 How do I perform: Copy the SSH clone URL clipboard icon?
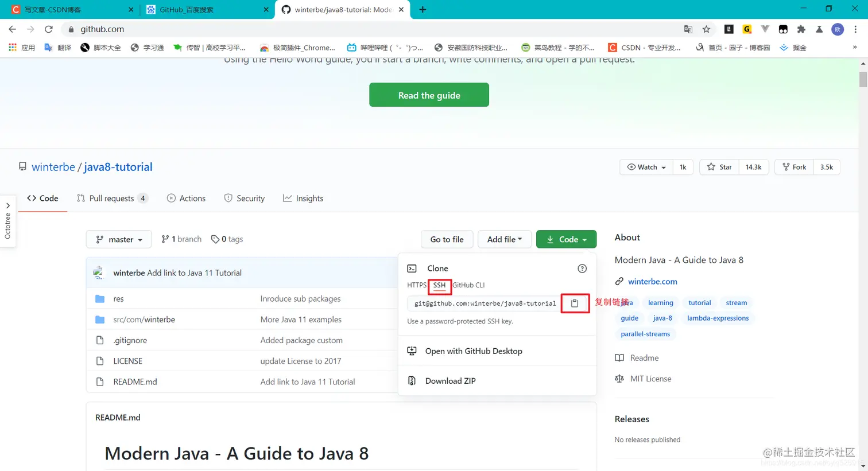tap(575, 303)
